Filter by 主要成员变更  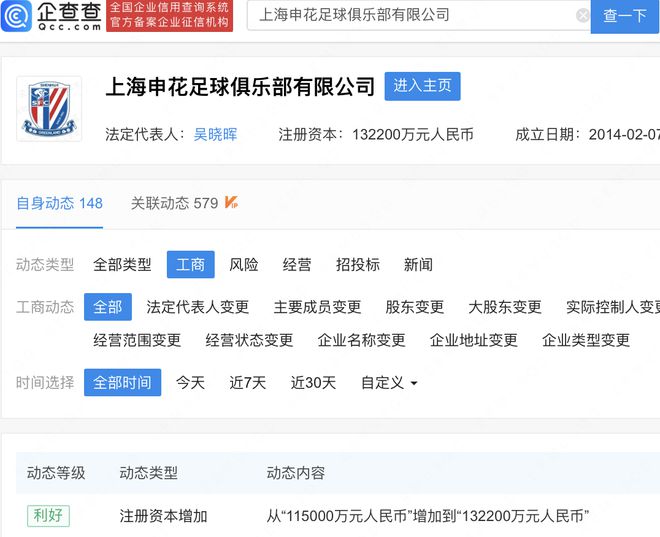click(x=317, y=307)
